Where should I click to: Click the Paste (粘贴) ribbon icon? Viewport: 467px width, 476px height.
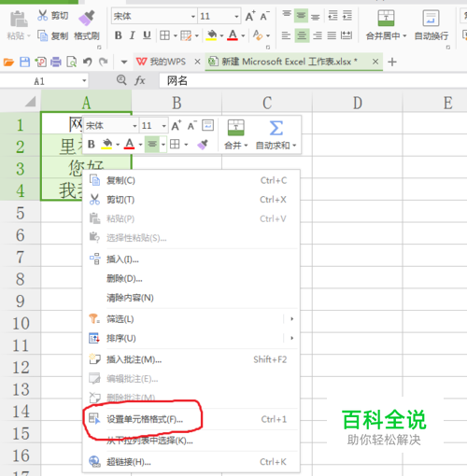click(18, 20)
